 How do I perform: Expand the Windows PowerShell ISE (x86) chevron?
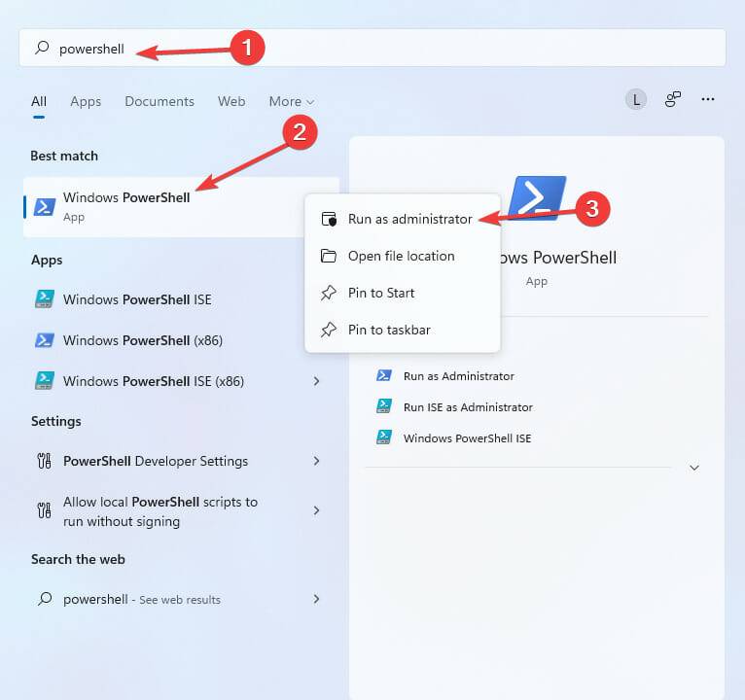point(316,381)
